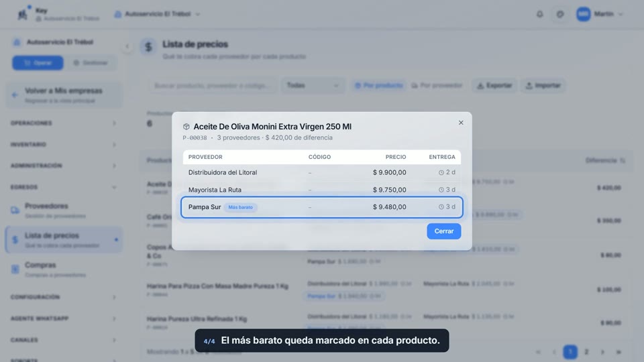Click the Proveedores truck icon in sidebar
Image resolution: width=644 pixels, height=362 pixels.
15,210
